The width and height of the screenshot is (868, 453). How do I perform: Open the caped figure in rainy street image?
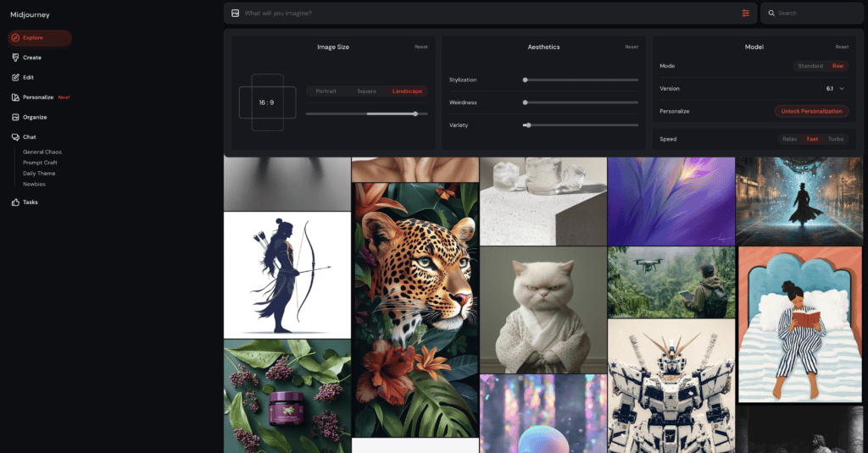point(799,202)
